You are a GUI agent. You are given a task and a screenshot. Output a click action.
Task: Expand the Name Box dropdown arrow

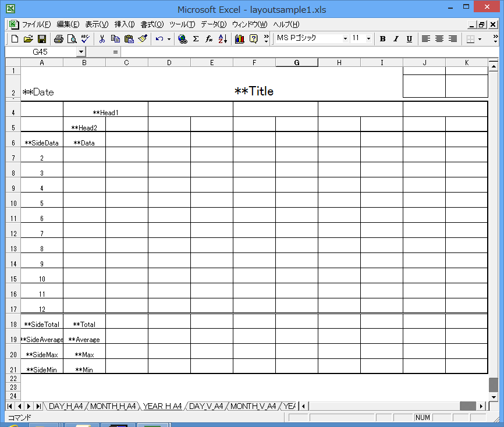click(x=81, y=52)
